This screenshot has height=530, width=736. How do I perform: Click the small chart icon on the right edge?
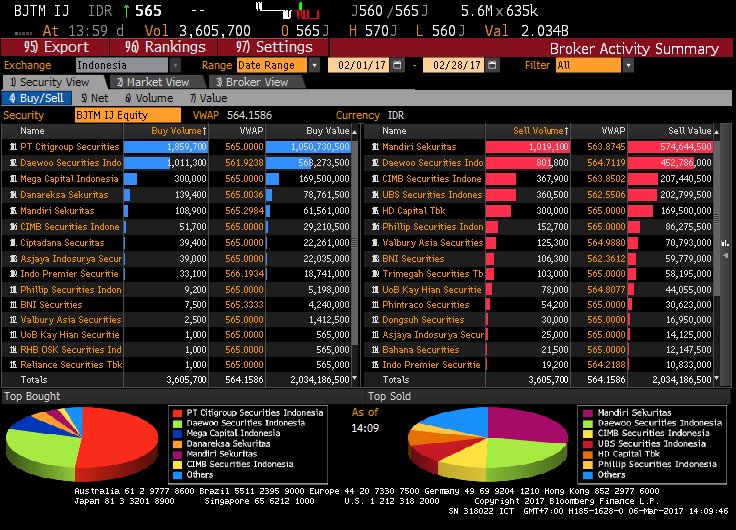725,243
